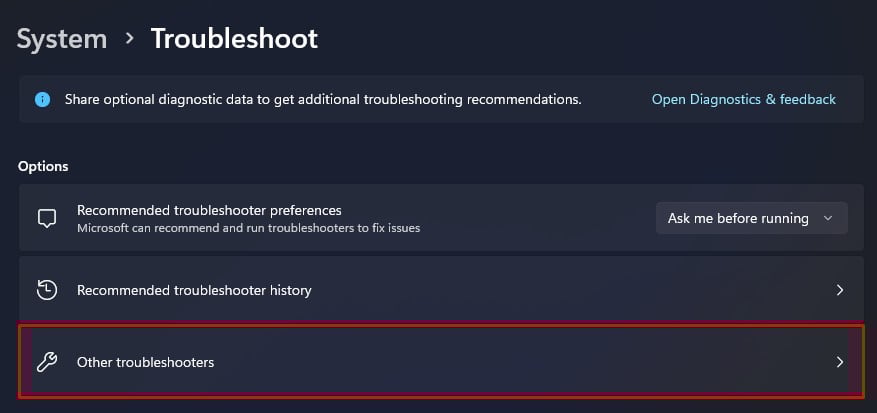The height and width of the screenshot is (413, 877).
Task: Open Diagnostics & feedback link
Action: pos(743,100)
